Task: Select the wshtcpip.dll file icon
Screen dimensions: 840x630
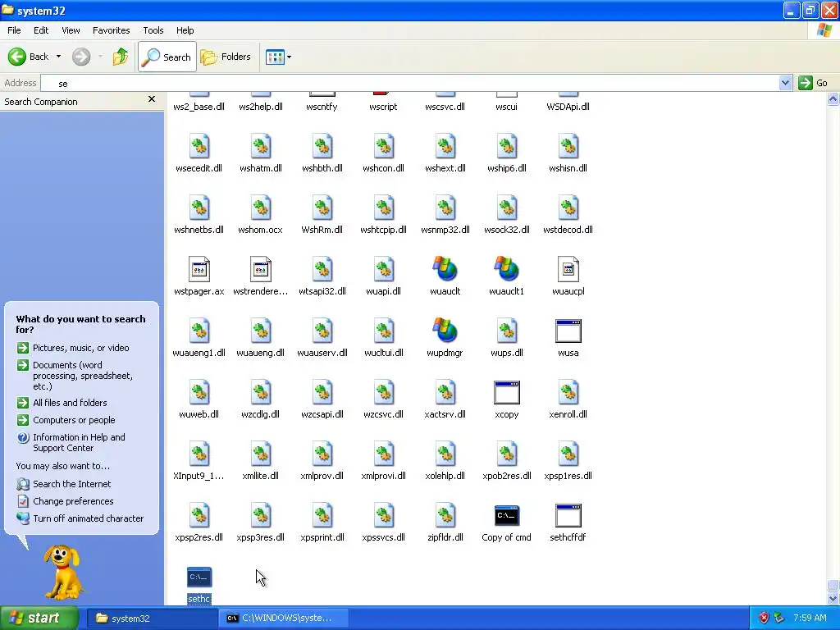Action: pyautogui.click(x=384, y=208)
